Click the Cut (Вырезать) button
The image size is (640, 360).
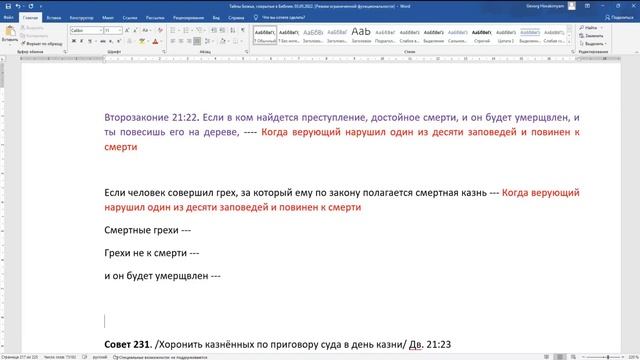[x=32, y=28]
